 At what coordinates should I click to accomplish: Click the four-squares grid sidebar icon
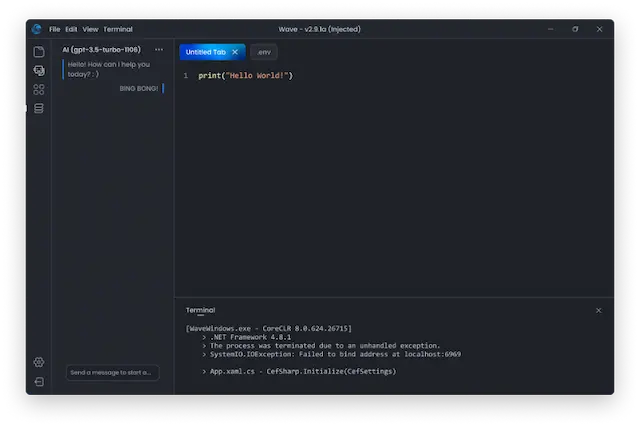[x=39, y=89]
